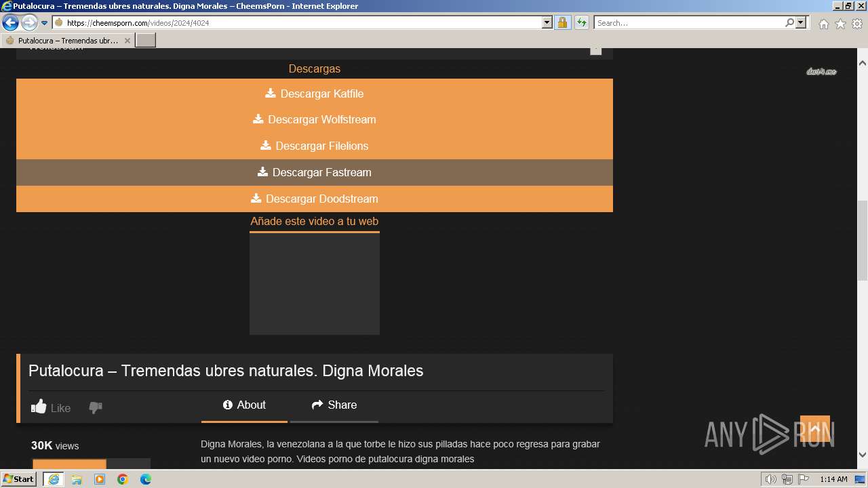Screen dimensions: 868x488
Task: Click the highlighted Descargar Fastream link
Action: 315,172
